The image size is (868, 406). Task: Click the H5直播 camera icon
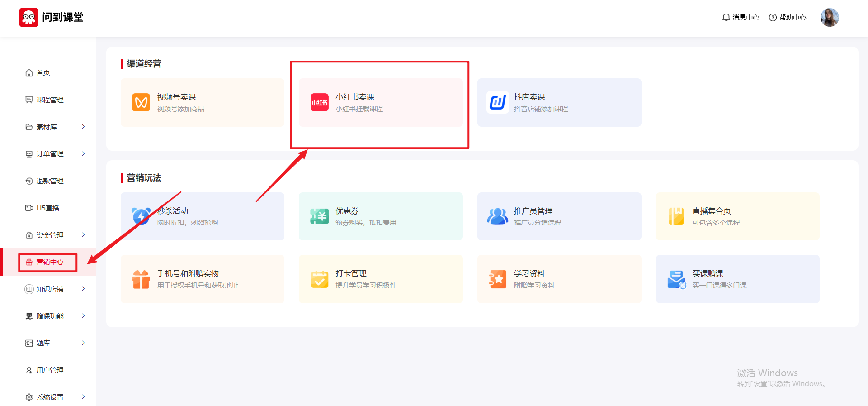pos(29,208)
